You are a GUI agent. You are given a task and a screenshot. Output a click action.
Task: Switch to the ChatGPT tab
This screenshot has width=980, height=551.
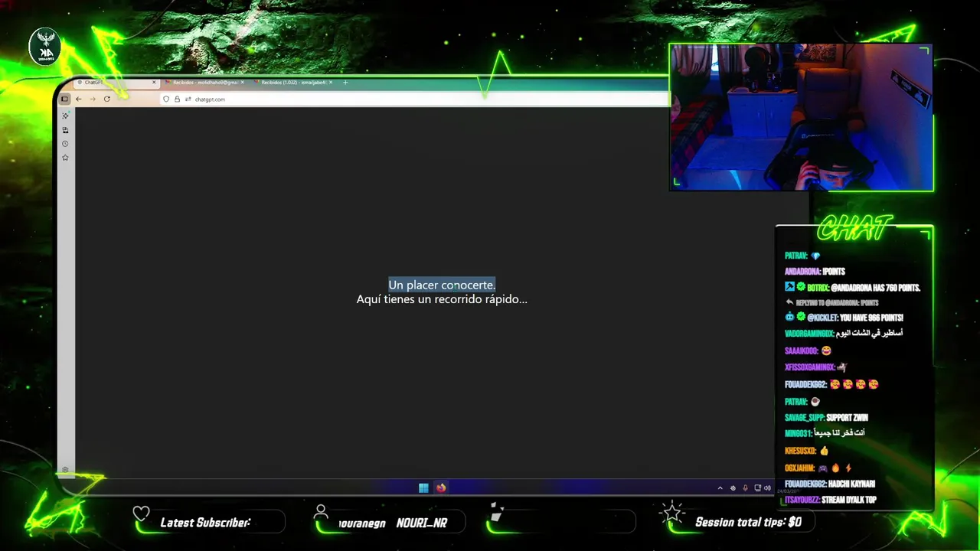[x=115, y=82]
